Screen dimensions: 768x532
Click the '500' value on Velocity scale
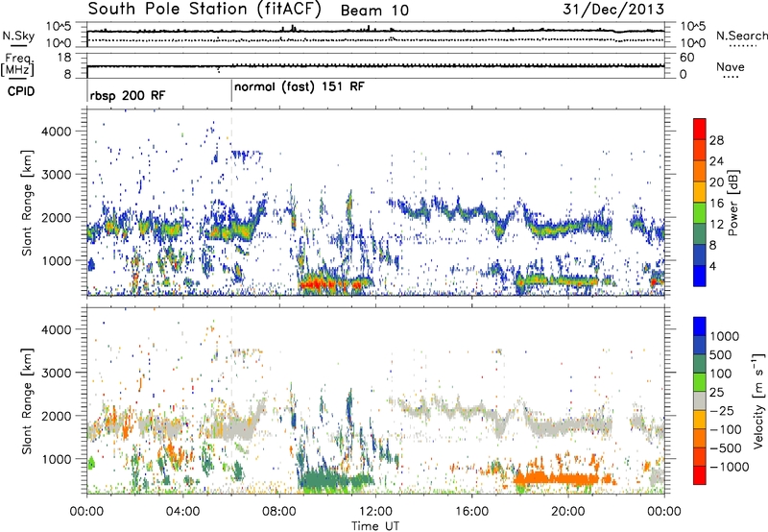720,354
